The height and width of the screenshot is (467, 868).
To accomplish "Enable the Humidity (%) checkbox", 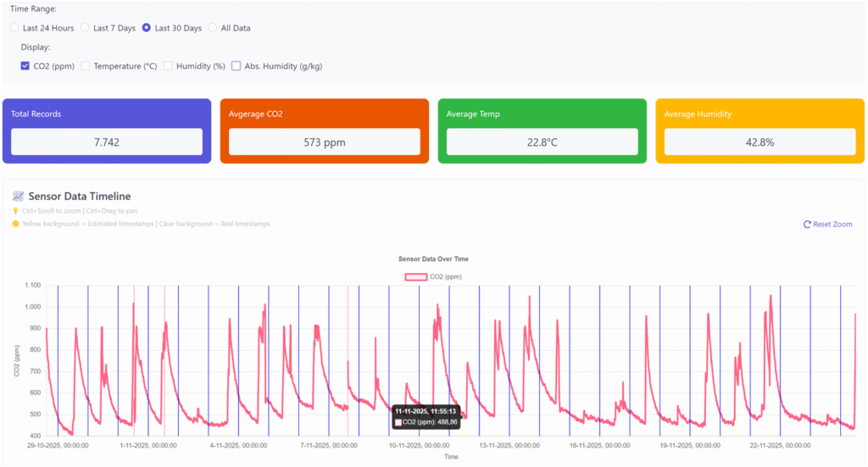I will coord(168,66).
